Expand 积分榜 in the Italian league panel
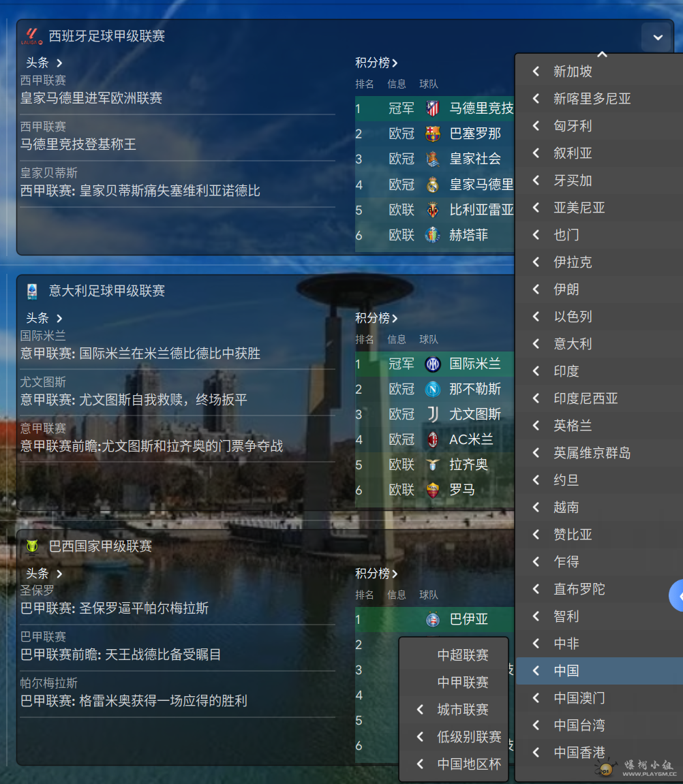 click(376, 318)
